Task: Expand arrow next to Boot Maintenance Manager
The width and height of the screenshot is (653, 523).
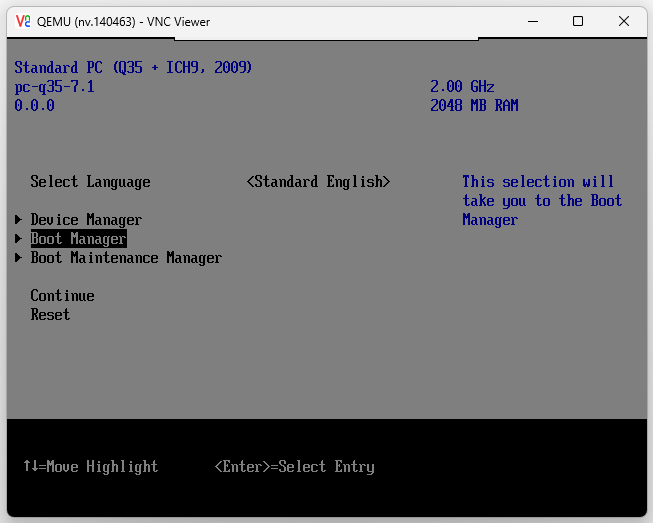Action: (x=19, y=258)
